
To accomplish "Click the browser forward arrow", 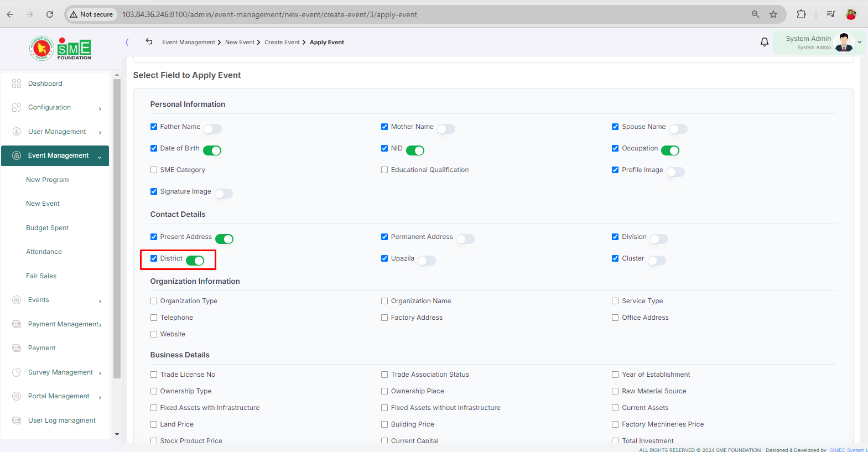I will [x=30, y=14].
